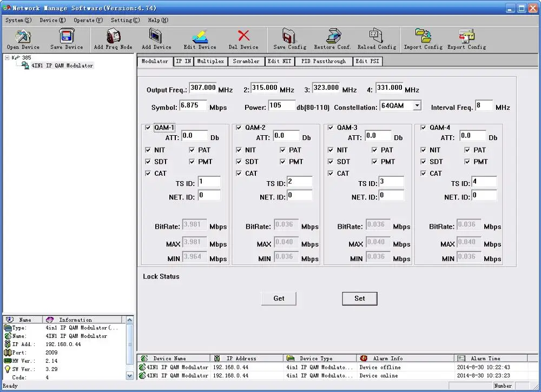
Task: Click the Add Device toolbar icon
Action: pos(156,37)
